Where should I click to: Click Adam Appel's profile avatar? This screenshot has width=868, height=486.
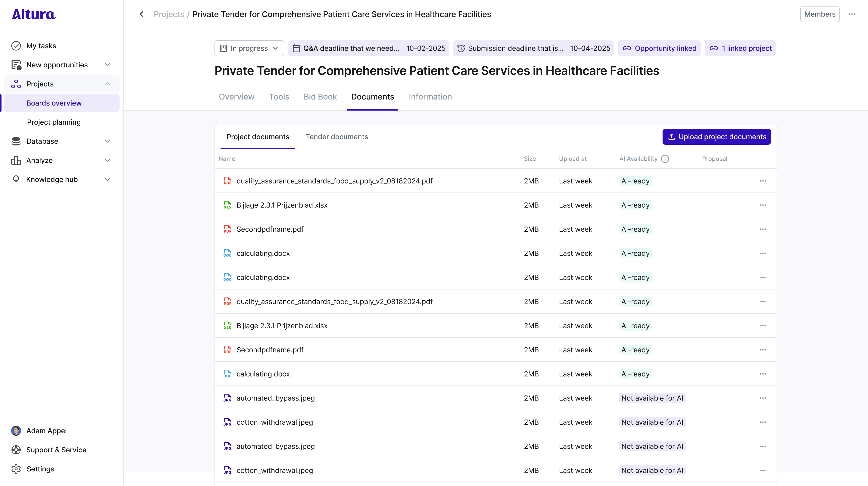point(16,430)
